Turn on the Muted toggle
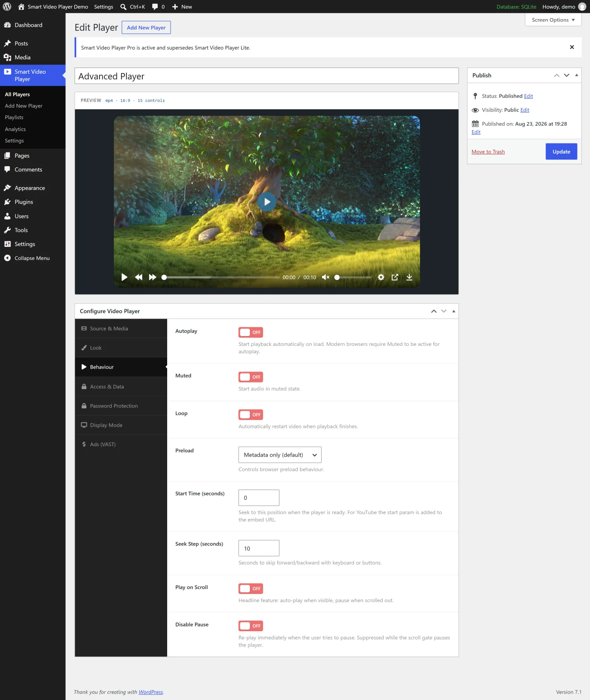590x700 pixels. (x=251, y=377)
